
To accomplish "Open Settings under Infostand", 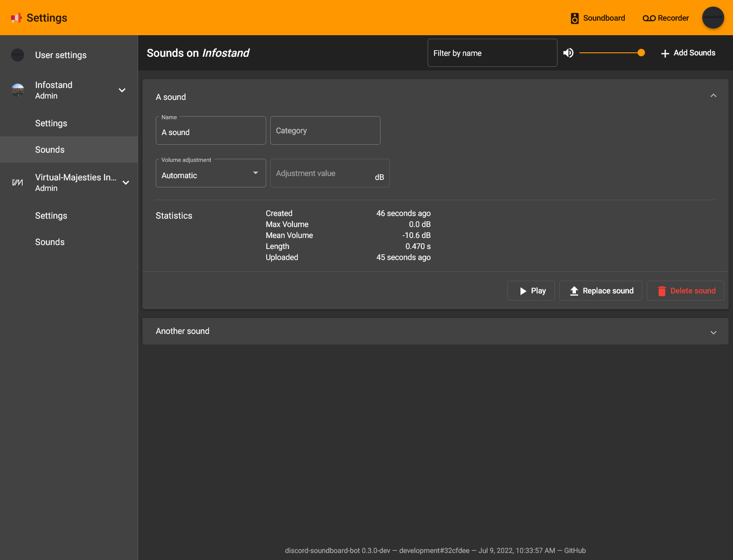I will click(x=51, y=123).
